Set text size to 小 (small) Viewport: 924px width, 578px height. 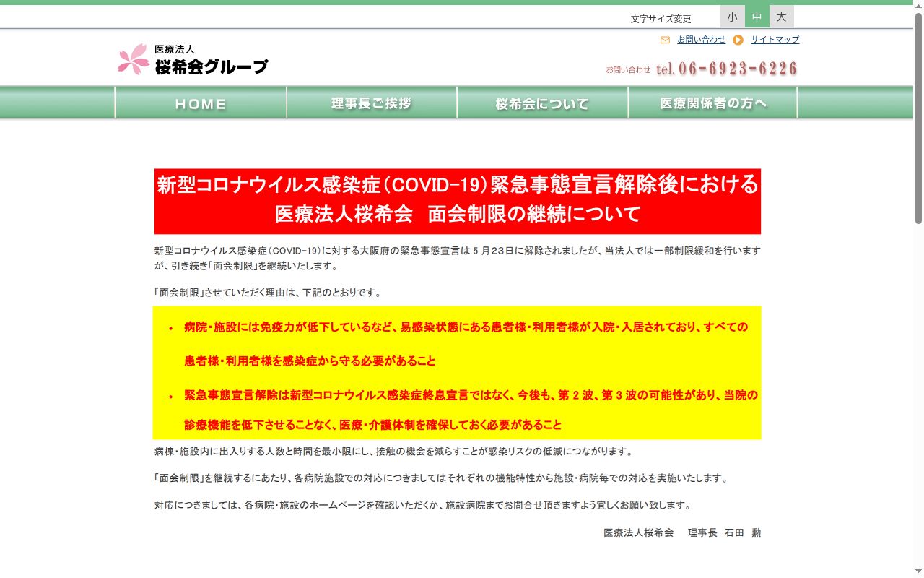[732, 17]
